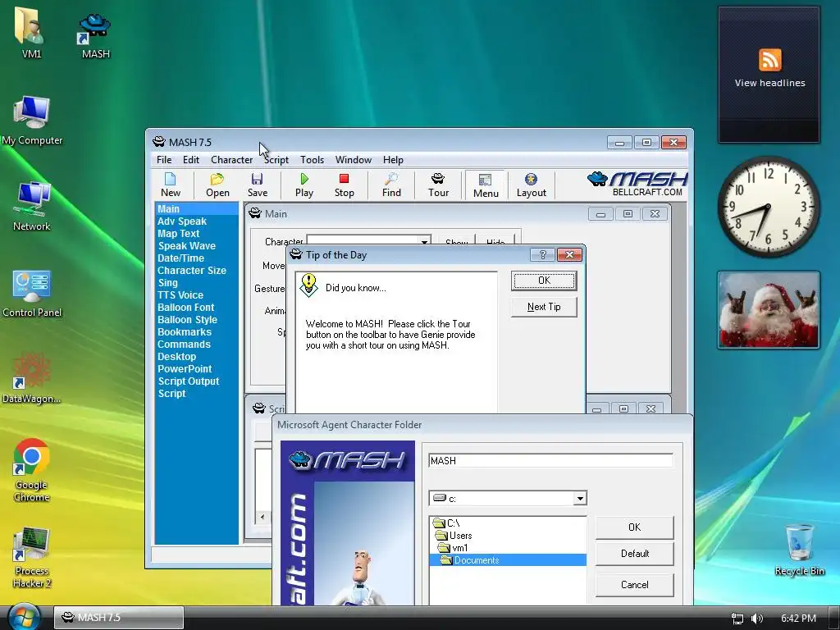This screenshot has width=840, height=630.
Task: Click the Windows Start orb
Action: pyautogui.click(x=24, y=617)
